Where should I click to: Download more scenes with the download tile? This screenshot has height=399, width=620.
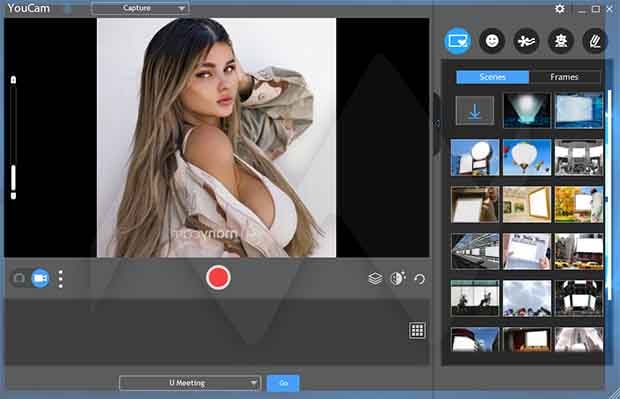pos(474,111)
